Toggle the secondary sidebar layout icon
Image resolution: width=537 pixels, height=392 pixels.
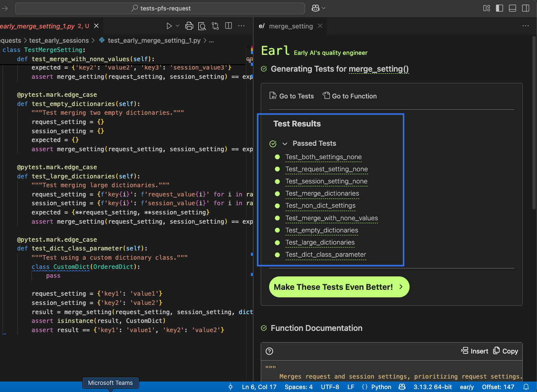pyautogui.click(x=525, y=8)
